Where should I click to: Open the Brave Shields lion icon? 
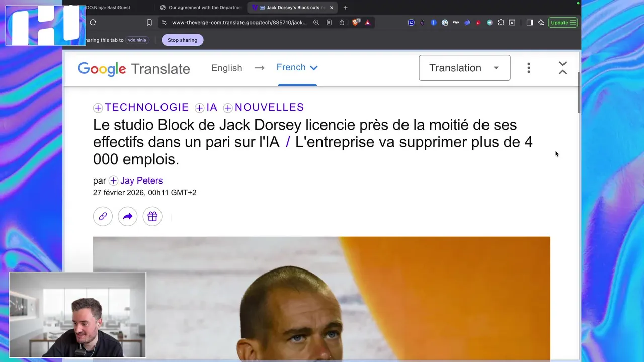pyautogui.click(x=356, y=22)
